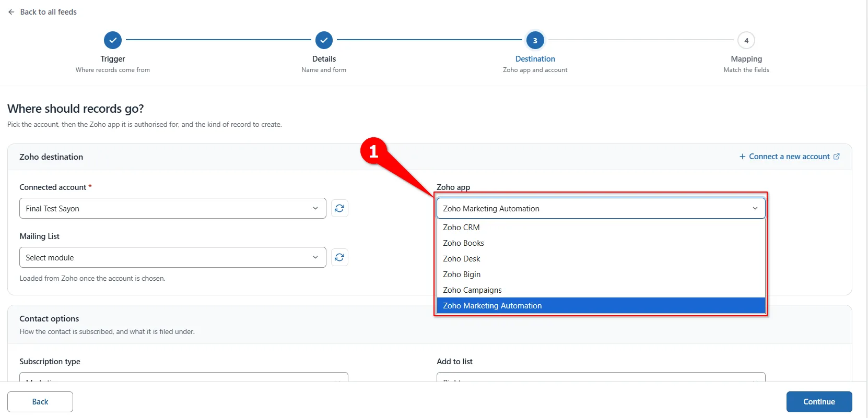Click the 'Add to list' label

(454, 362)
